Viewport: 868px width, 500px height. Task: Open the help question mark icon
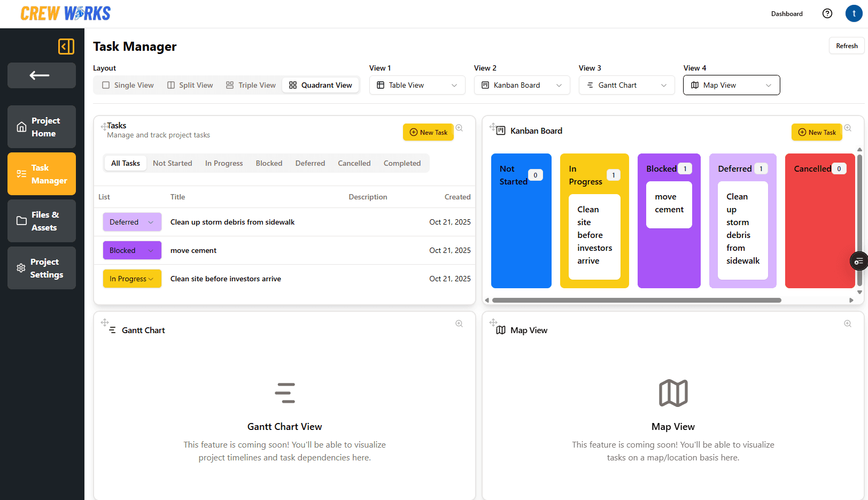coord(827,14)
